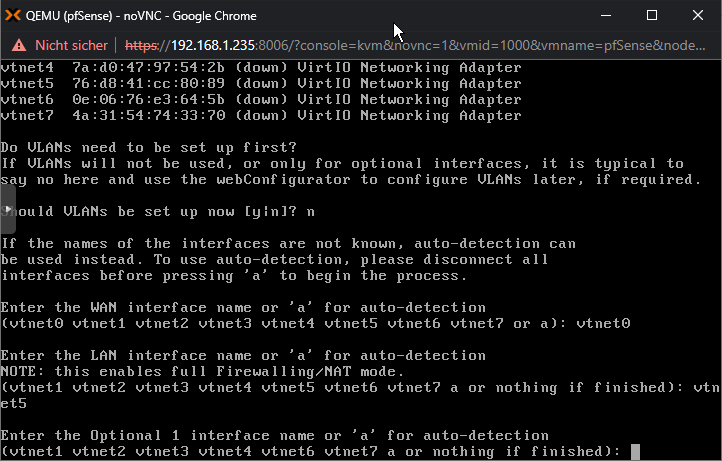The height and width of the screenshot is (461, 722).
Task: Click the "NOTE: this enables full Firewalling/NAT mode" line
Action: (202, 371)
